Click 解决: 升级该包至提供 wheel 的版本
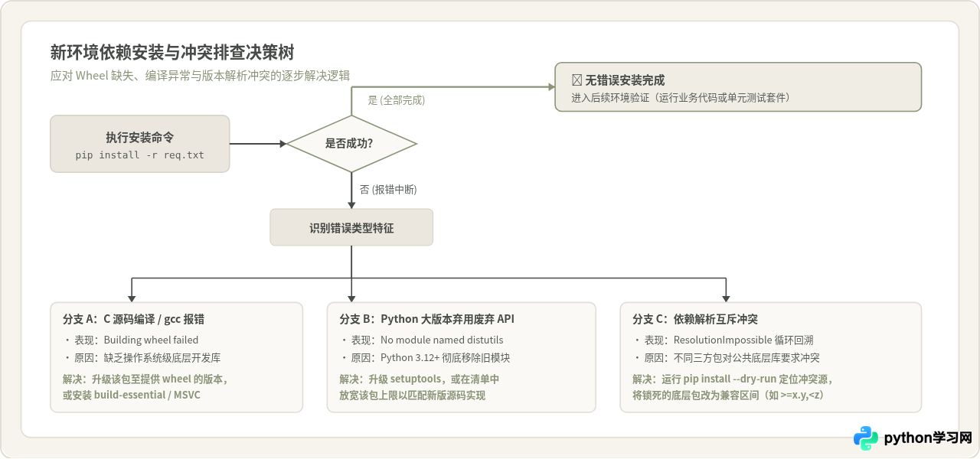The image size is (980, 459). coord(145,378)
